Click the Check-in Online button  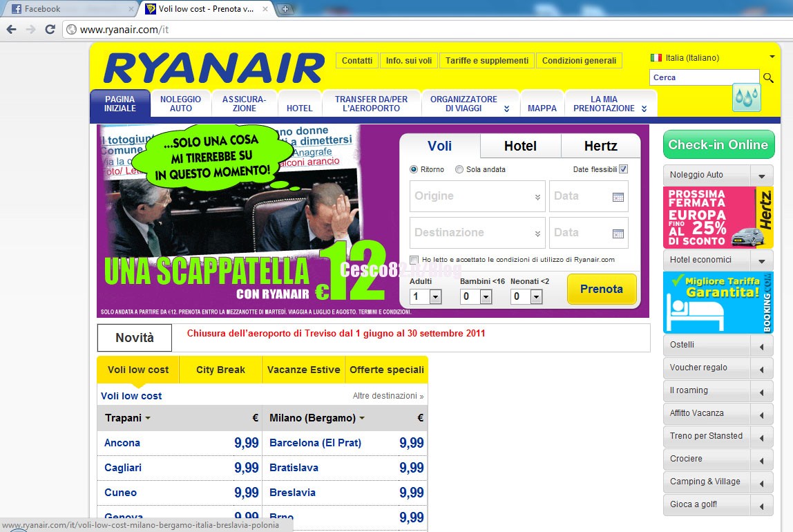(x=718, y=144)
